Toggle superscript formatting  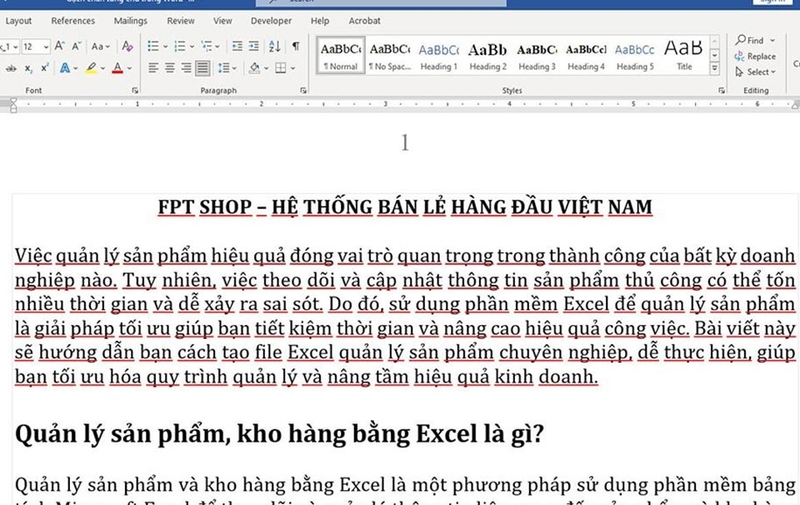(45, 68)
